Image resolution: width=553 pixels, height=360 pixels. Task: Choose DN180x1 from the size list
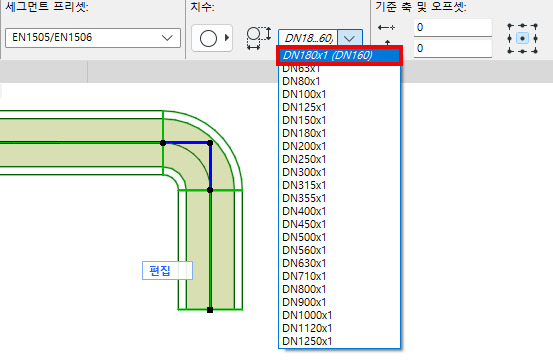[x=339, y=133]
